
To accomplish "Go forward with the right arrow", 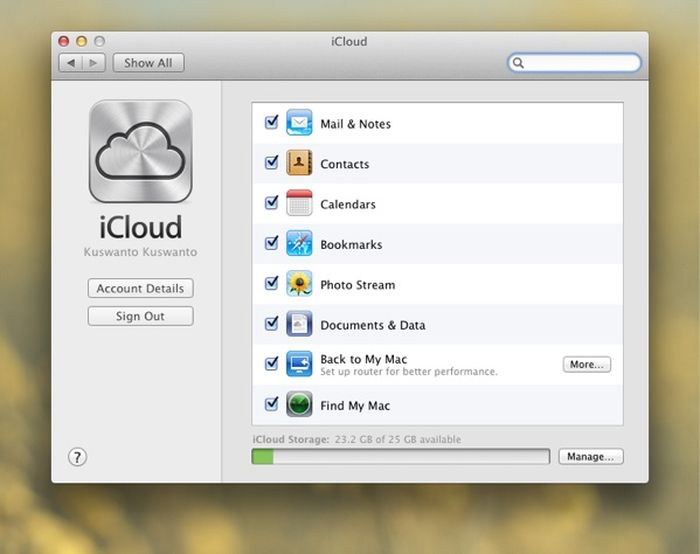I will point(93,62).
